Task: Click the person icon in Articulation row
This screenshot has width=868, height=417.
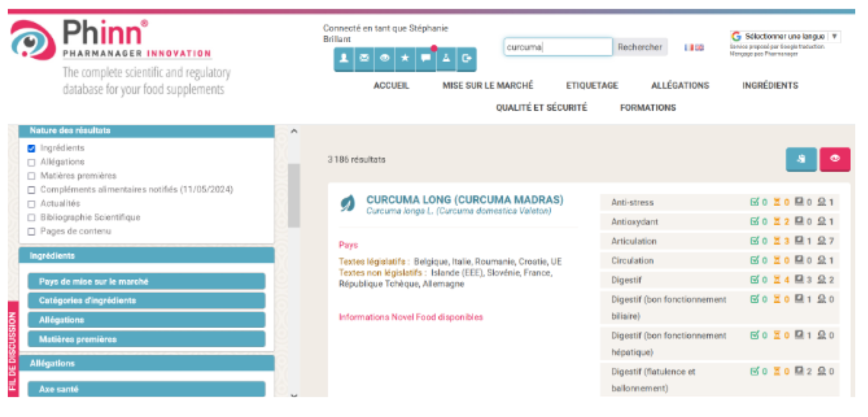Action: tap(822, 241)
